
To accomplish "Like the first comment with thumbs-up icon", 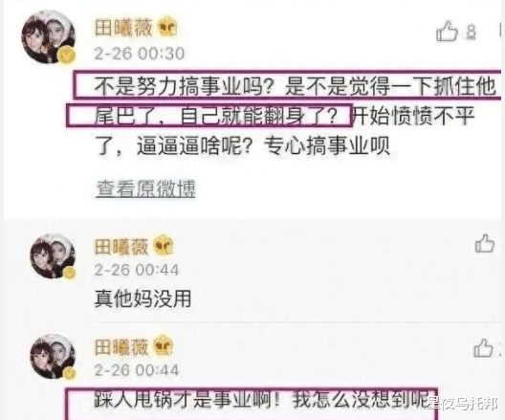I will 447,32.
